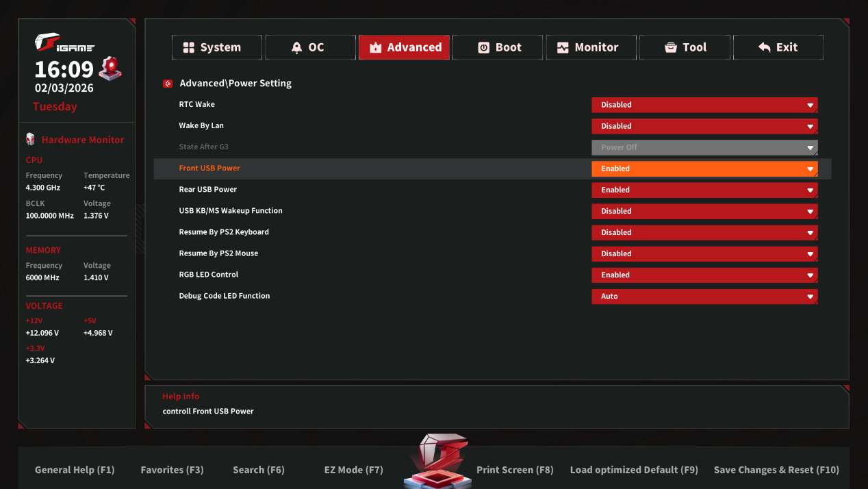The height and width of the screenshot is (489, 868).
Task: Open Resume By PS2 Mouse dropdown
Action: pos(704,253)
